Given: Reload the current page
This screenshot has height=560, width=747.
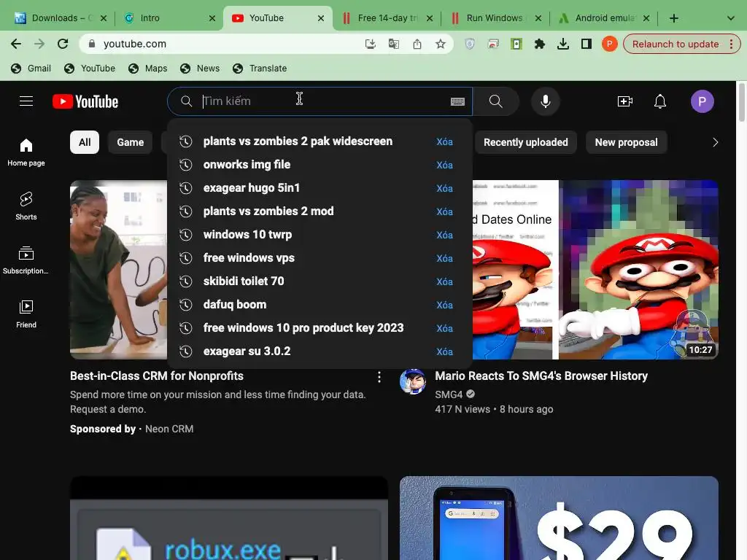Looking at the screenshot, I should point(63,44).
